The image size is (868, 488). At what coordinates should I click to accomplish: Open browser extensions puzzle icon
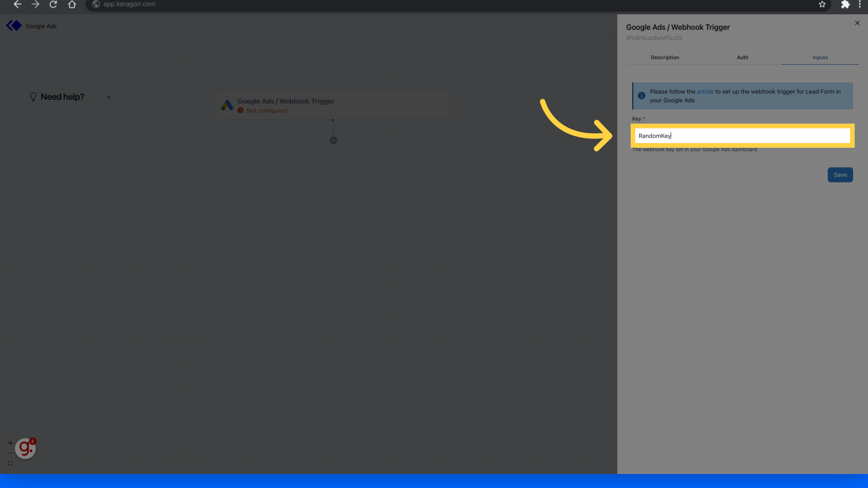coord(845,5)
